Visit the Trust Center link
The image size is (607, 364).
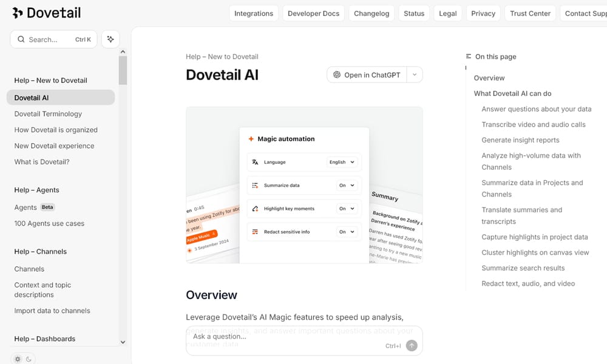530,13
